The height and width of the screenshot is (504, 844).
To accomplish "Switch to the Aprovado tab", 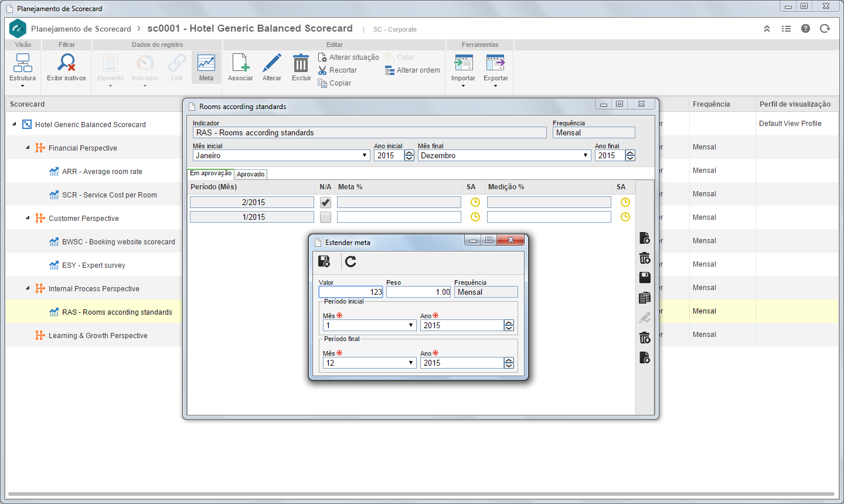I will (x=251, y=174).
